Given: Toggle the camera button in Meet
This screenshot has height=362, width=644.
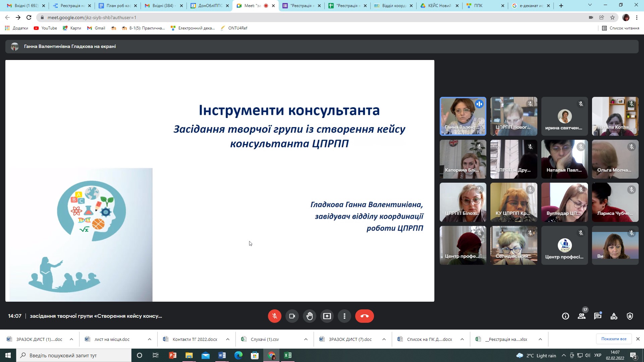Looking at the screenshot, I should click(x=292, y=316).
